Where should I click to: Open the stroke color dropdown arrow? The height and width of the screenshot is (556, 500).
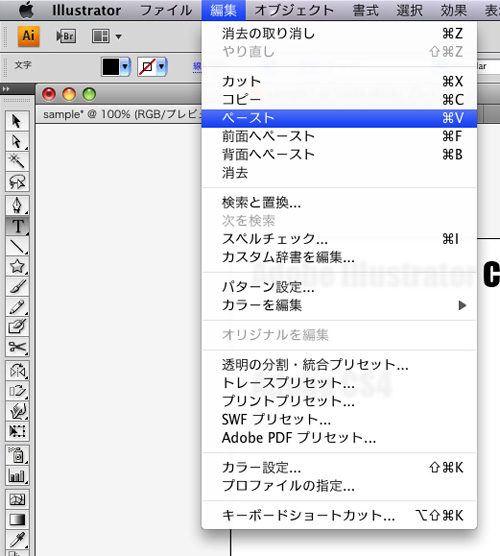[x=162, y=67]
